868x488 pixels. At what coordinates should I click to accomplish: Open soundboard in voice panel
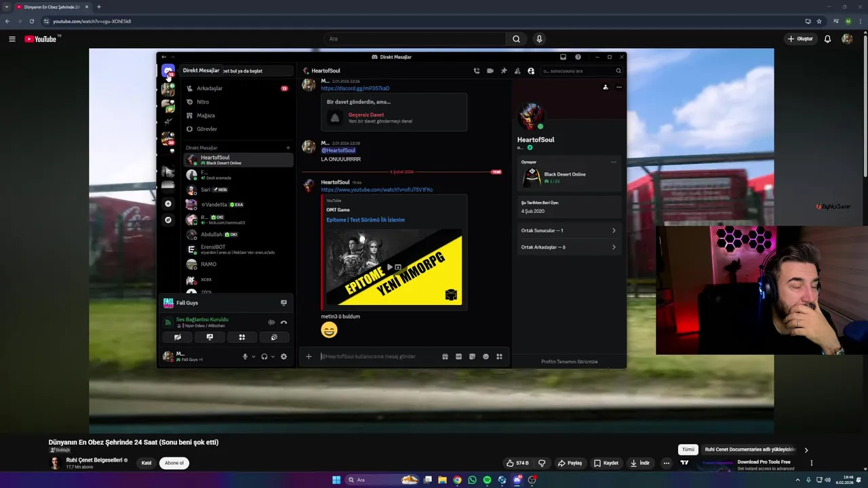coord(274,337)
